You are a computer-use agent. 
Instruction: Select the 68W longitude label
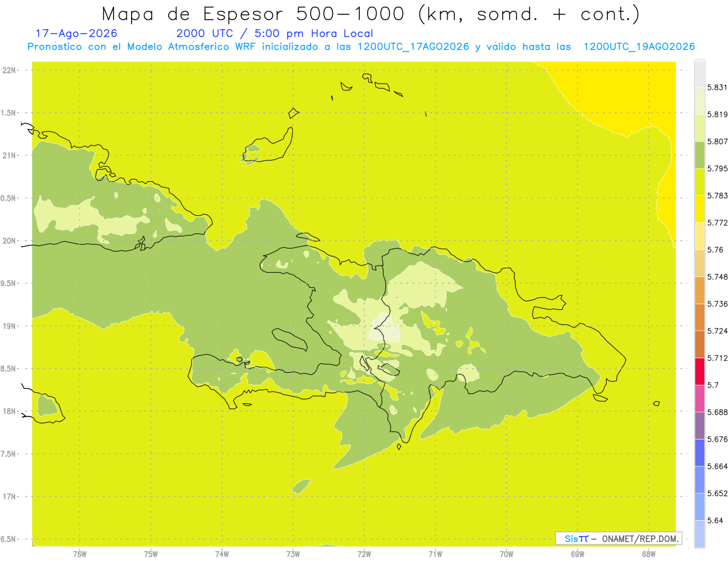pos(649,554)
